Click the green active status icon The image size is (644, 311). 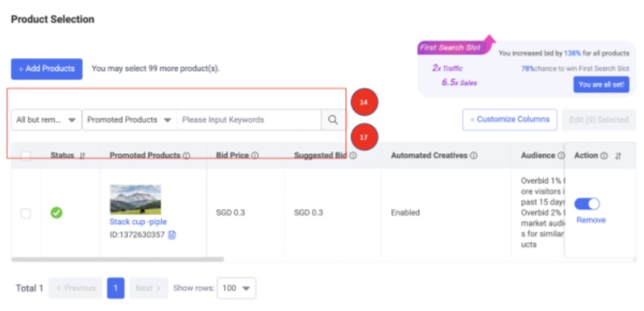(57, 213)
